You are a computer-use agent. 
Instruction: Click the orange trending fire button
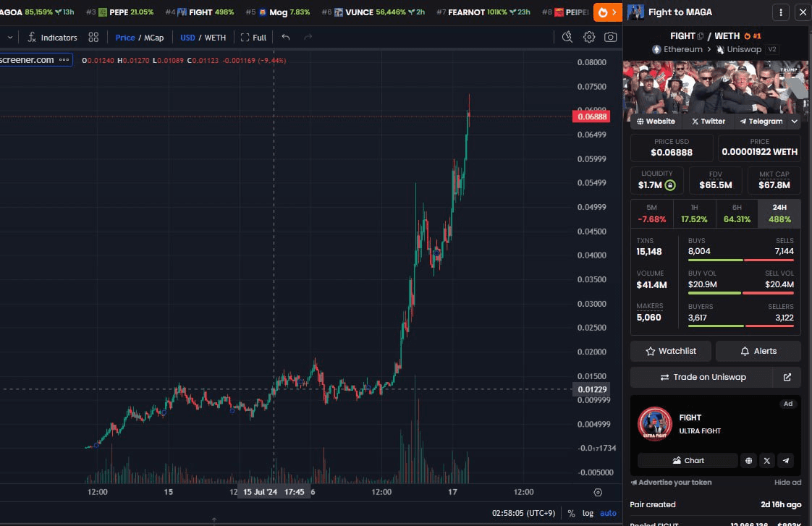pyautogui.click(x=607, y=12)
